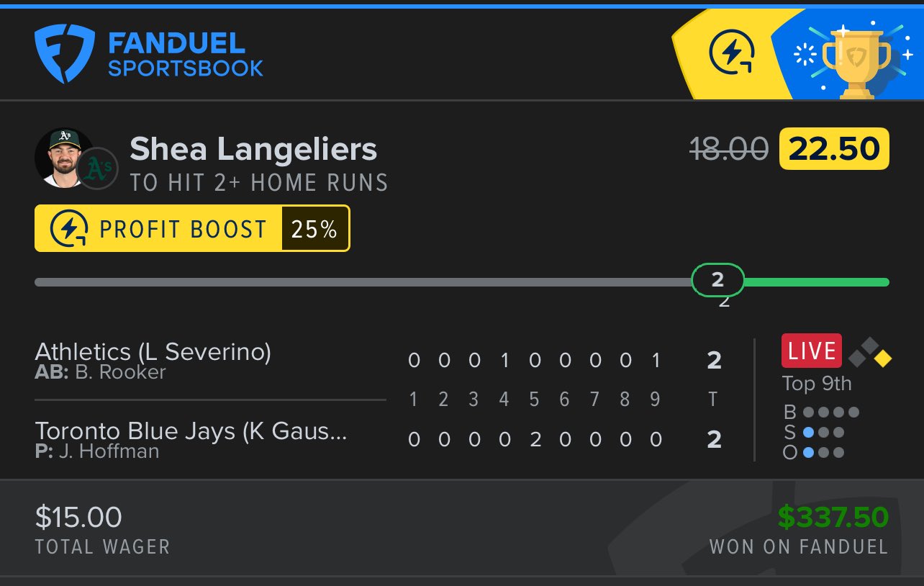This screenshot has width=924, height=586.
Task: Tap the $337.50 won amount
Action: [833, 517]
